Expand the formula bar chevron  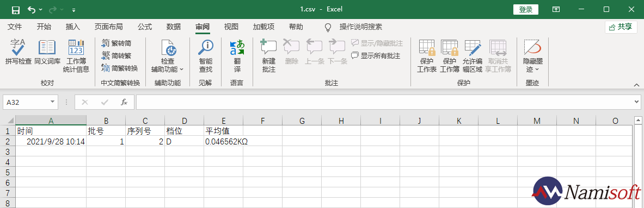click(636, 102)
